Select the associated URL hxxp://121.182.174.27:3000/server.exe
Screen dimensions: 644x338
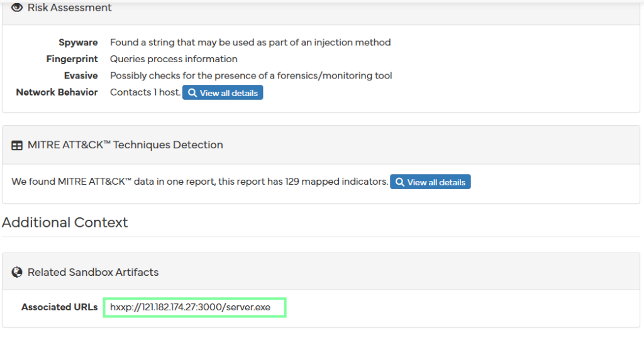pyautogui.click(x=195, y=307)
